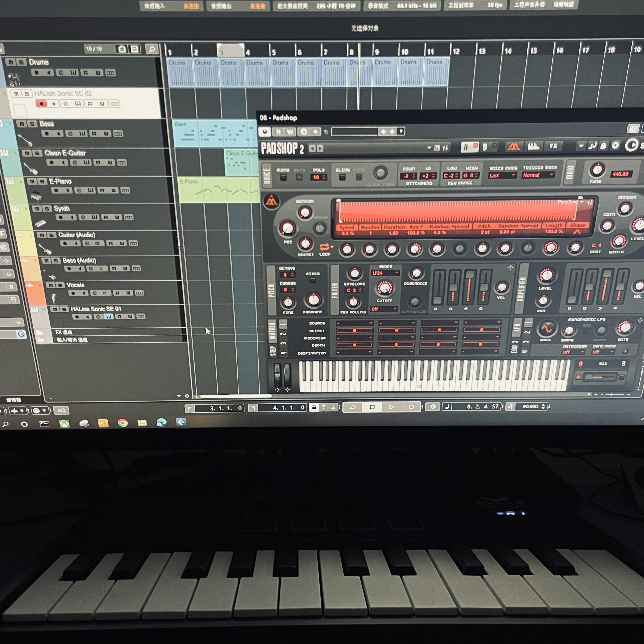Click Padshop read automation R button
Viewport: 644px width, 644px height.
click(278, 132)
